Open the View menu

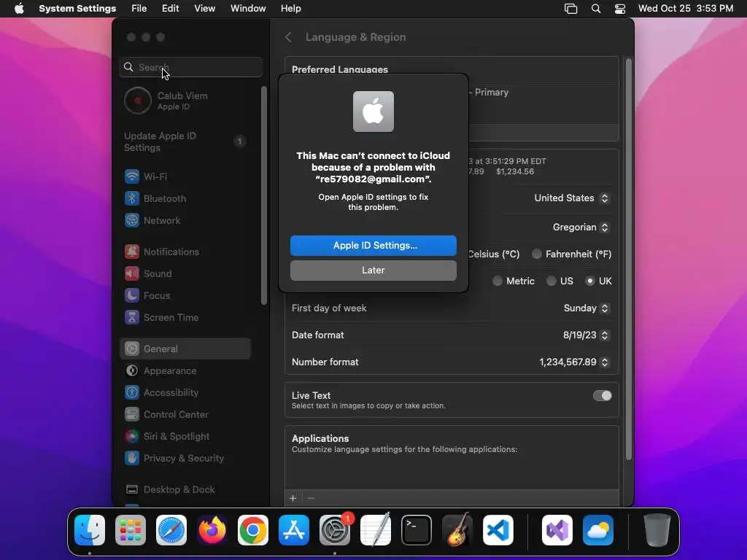tap(205, 9)
